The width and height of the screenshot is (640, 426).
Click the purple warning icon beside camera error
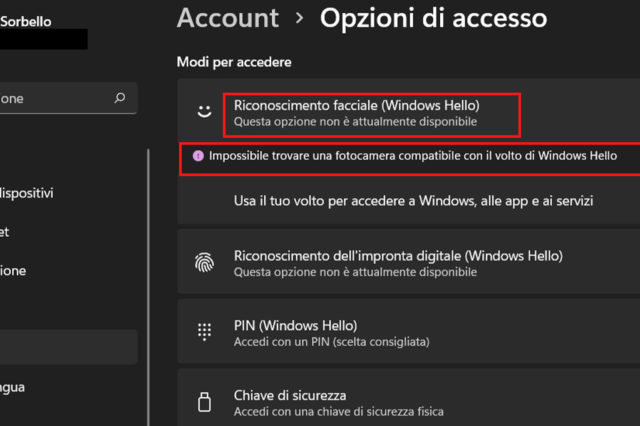coord(198,156)
